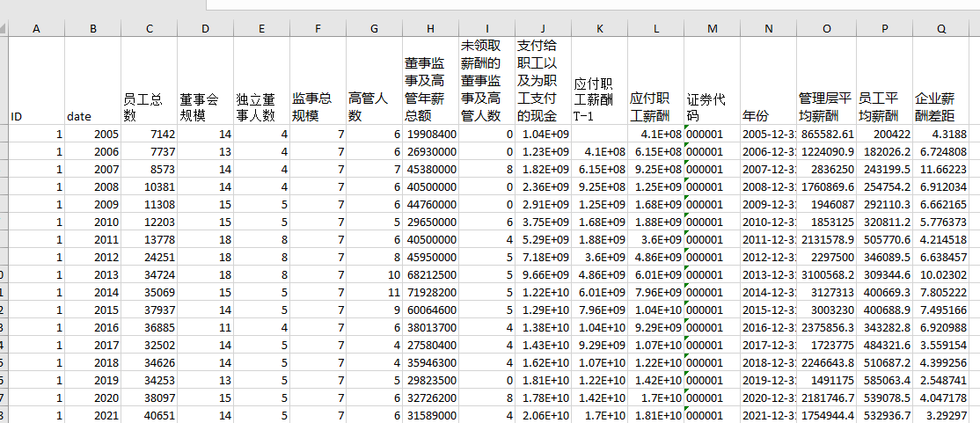The image size is (980, 423).
Task: Select column A header
Action: click(36, 29)
